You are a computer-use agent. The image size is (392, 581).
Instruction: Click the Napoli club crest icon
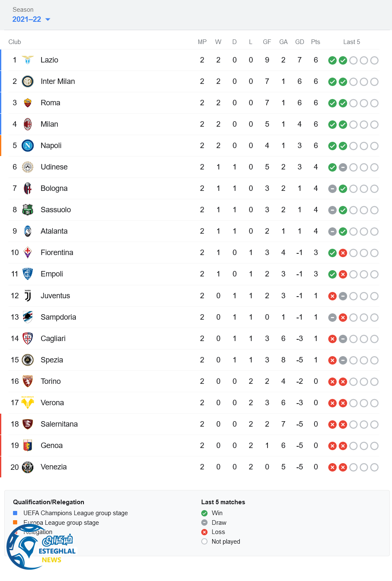(28, 146)
